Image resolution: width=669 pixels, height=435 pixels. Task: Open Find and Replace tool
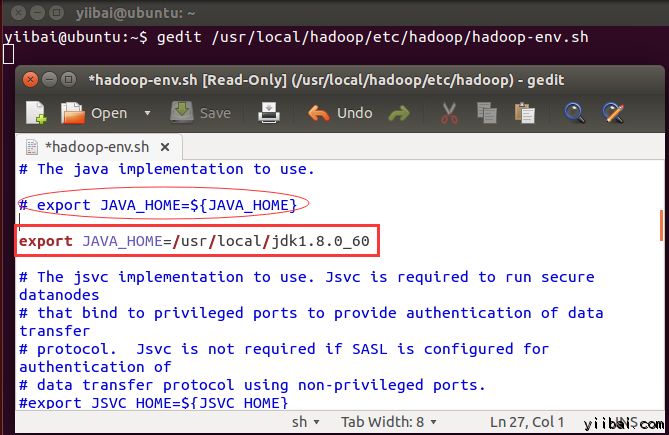tap(612, 113)
